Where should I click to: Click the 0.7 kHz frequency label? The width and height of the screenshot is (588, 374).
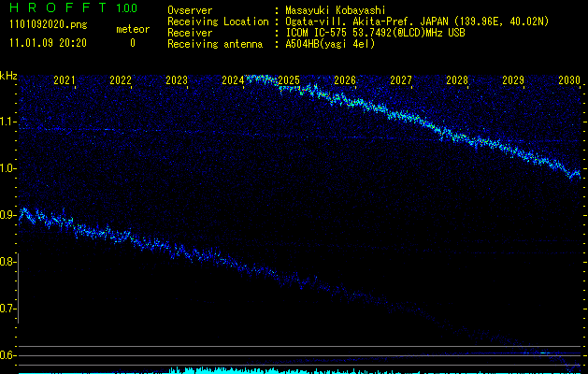coord(7,309)
